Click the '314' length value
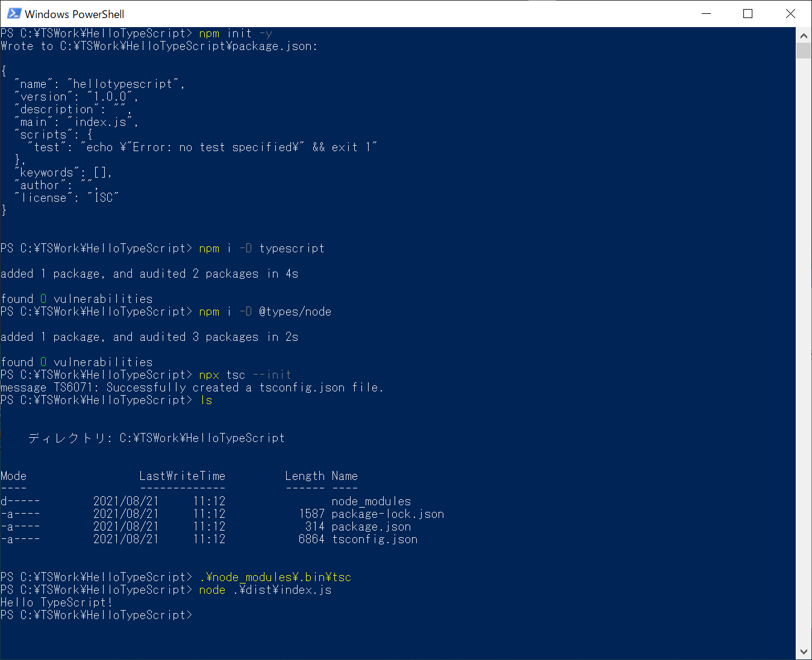This screenshot has width=812, height=660. click(315, 527)
